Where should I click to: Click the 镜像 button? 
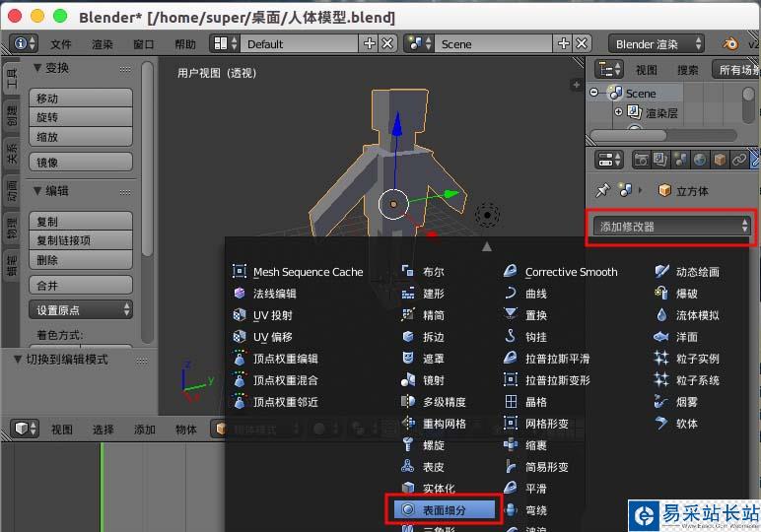point(81,162)
